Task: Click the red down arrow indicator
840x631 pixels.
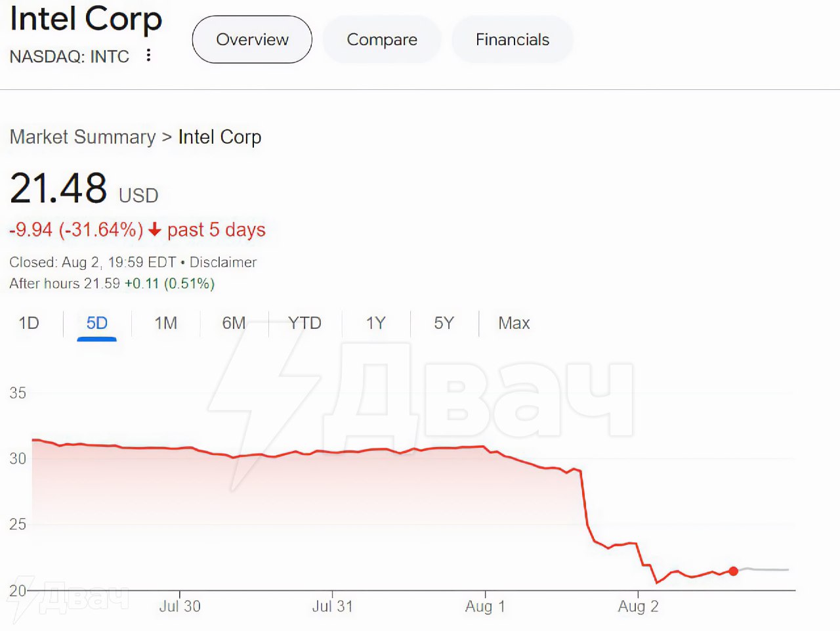Action: (155, 230)
